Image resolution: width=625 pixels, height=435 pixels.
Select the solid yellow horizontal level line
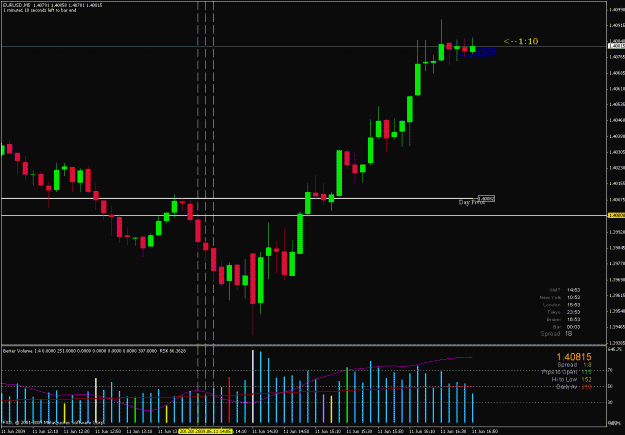click(304, 215)
